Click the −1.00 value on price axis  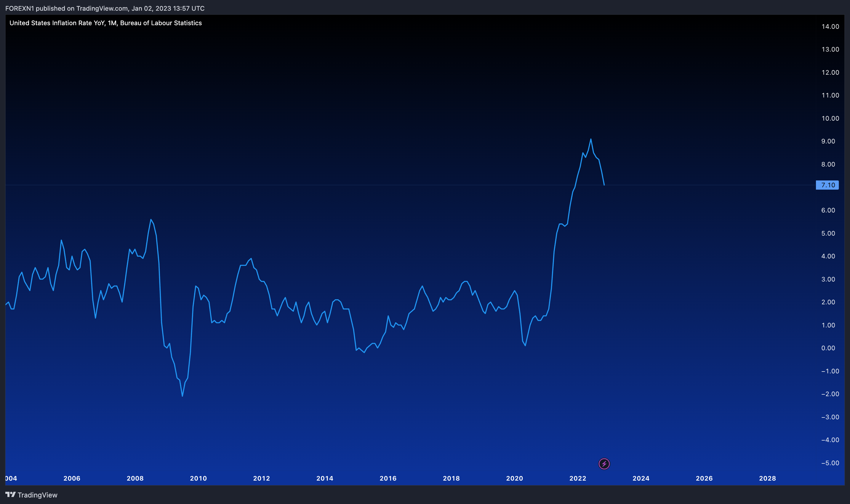[x=830, y=371]
